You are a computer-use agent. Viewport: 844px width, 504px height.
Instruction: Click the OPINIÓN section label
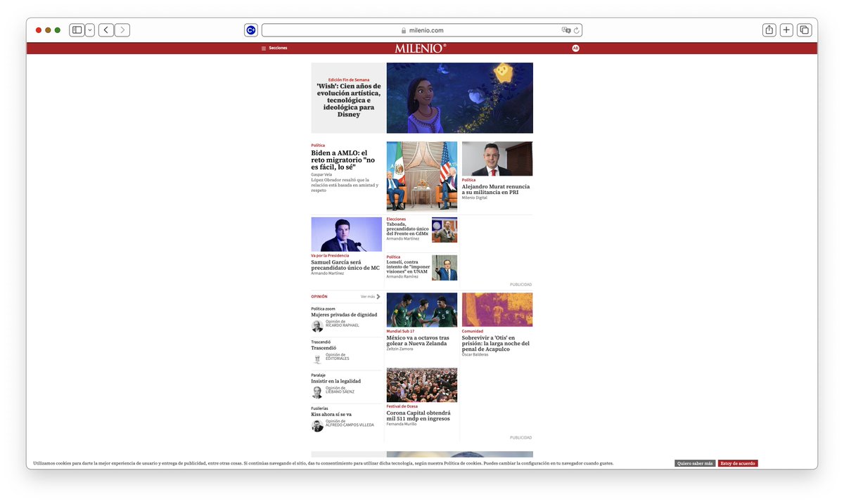click(319, 297)
